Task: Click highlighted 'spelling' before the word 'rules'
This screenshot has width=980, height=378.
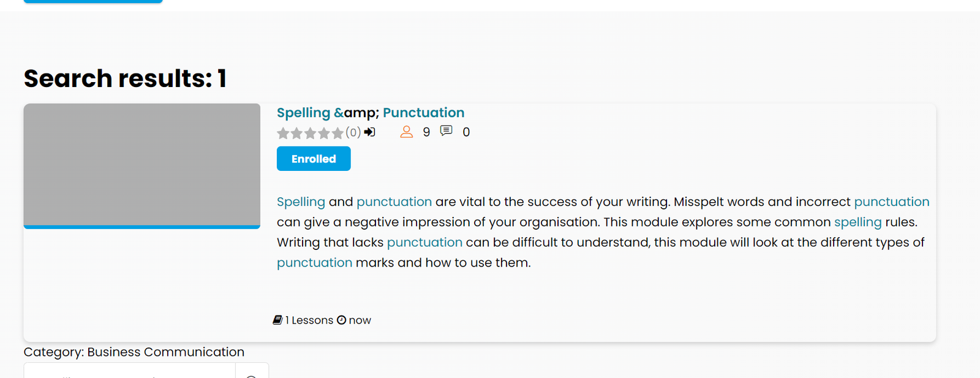Action: 858,222
